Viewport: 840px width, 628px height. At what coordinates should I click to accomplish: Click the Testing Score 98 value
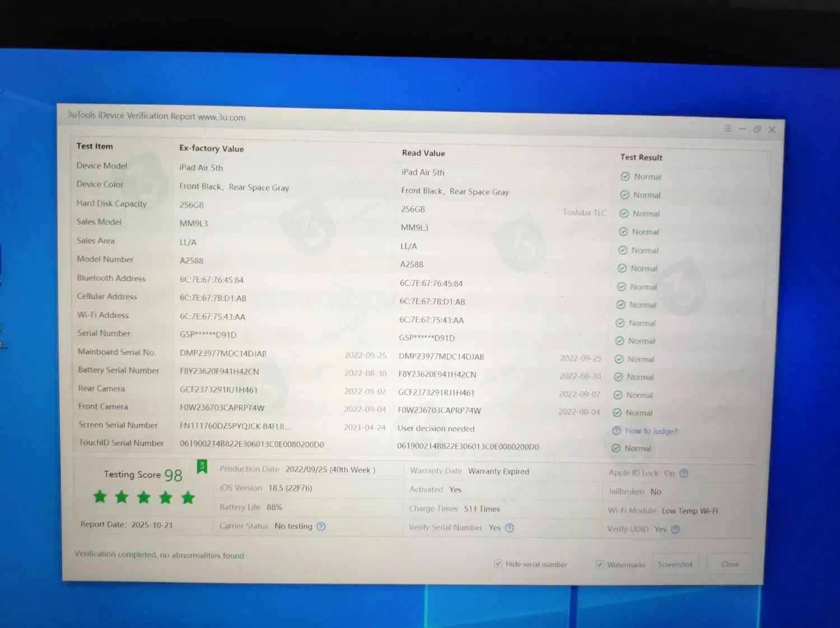(x=173, y=475)
